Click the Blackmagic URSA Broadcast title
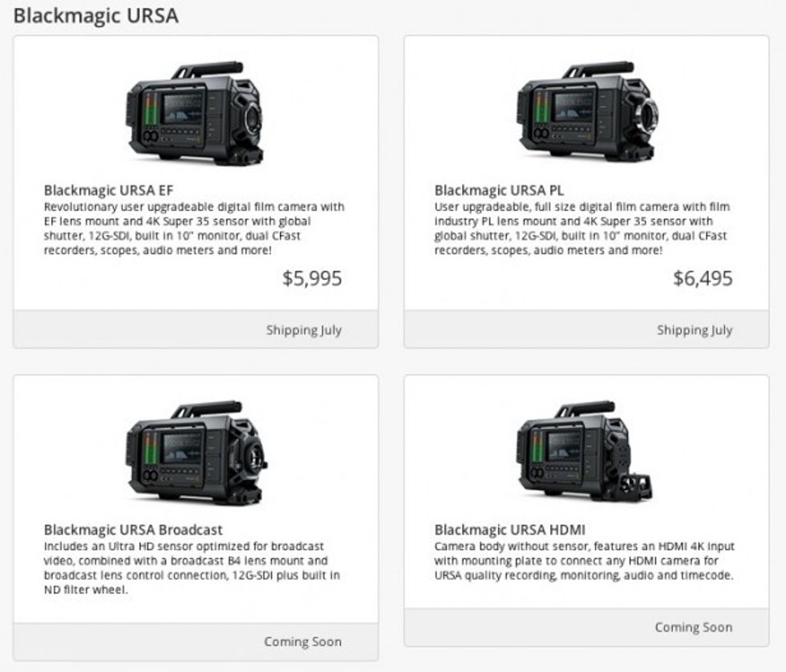 click(133, 530)
